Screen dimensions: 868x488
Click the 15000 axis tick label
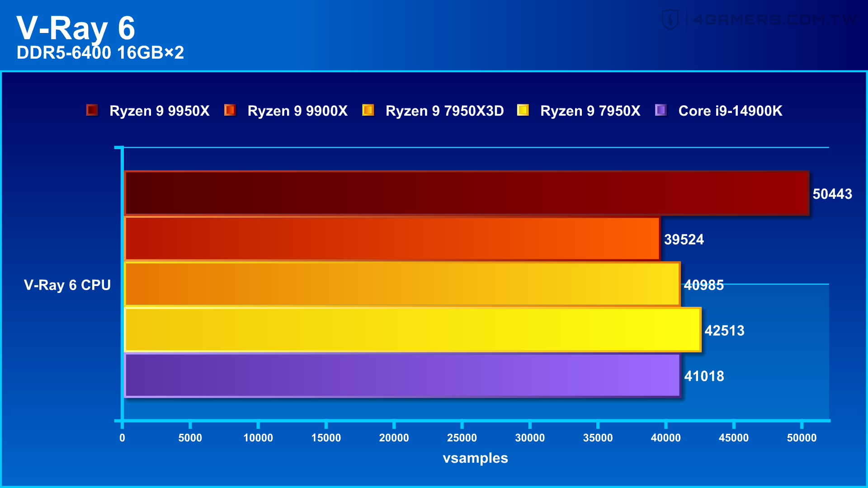tap(326, 438)
